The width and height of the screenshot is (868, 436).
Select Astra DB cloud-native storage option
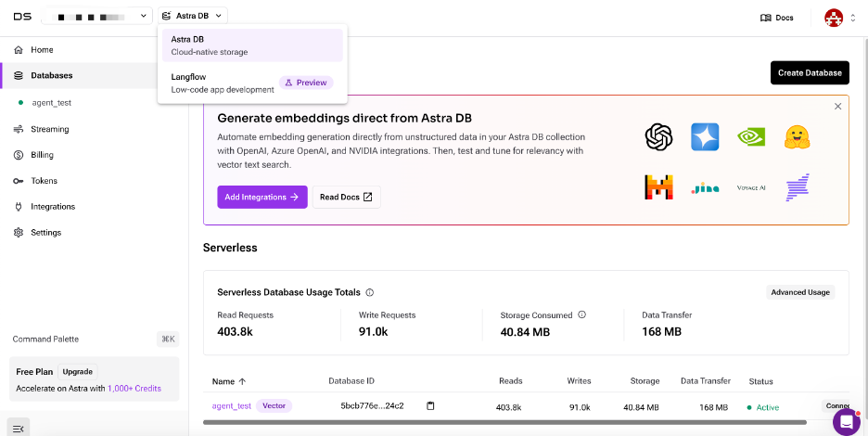click(x=252, y=45)
